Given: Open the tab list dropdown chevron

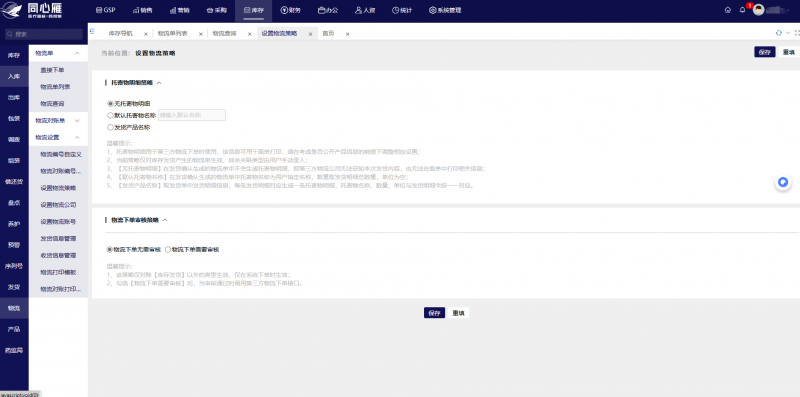Looking at the screenshot, I should coord(788,33).
